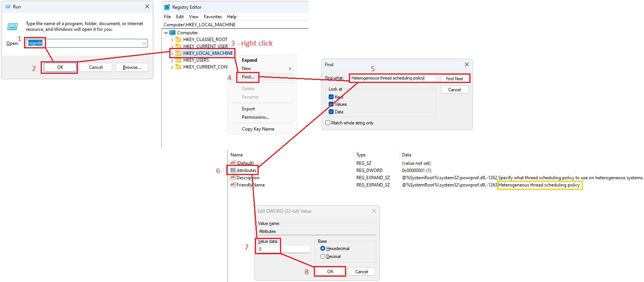Select HKEY_USERS in the tree
Viewport: 644px width, 282px height.
click(x=196, y=60)
